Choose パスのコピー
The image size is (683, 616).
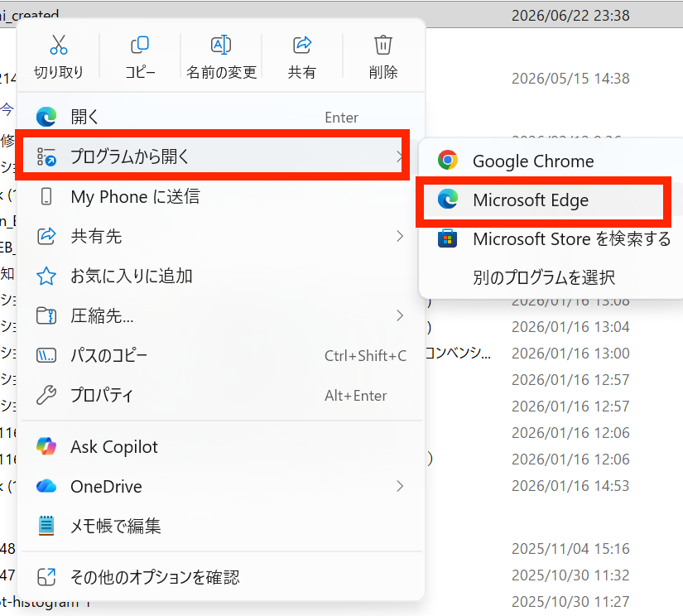click(x=221, y=355)
